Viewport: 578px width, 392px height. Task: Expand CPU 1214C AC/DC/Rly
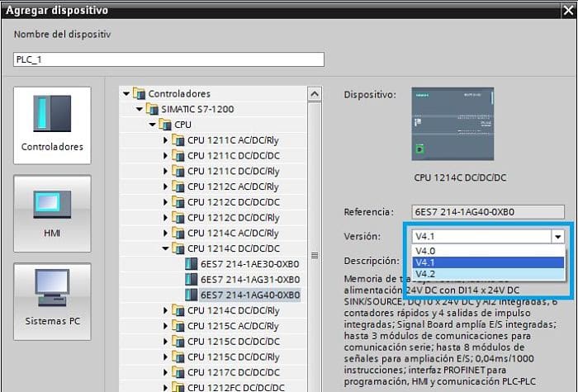[x=165, y=233]
